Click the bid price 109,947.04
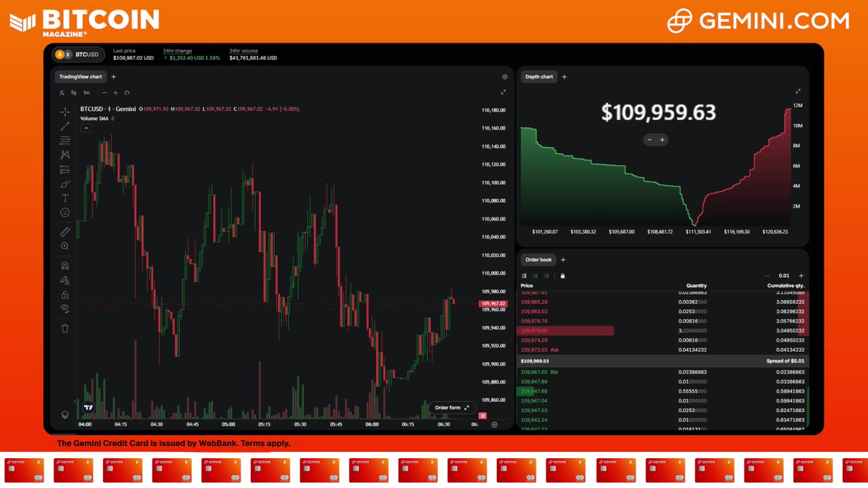 pos(534,401)
